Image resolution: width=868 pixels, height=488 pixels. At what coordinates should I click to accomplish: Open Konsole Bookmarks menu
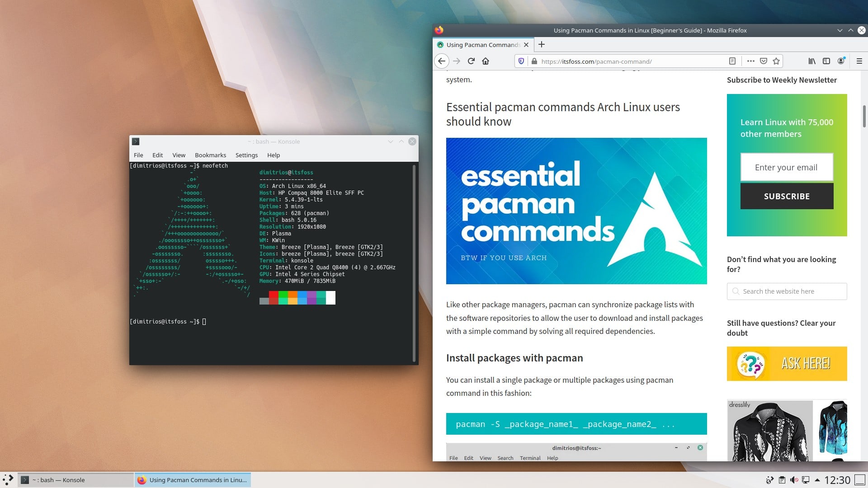click(x=210, y=155)
